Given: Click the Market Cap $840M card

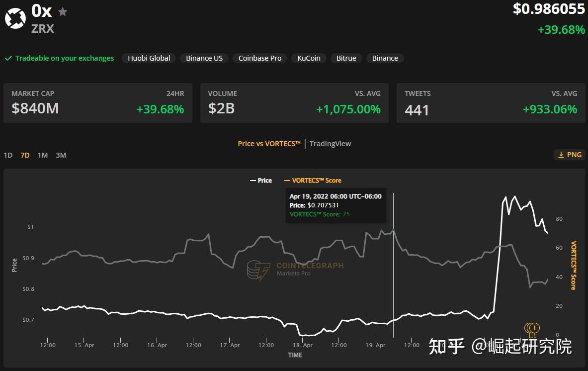Looking at the screenshot, I should coord(98,103).
